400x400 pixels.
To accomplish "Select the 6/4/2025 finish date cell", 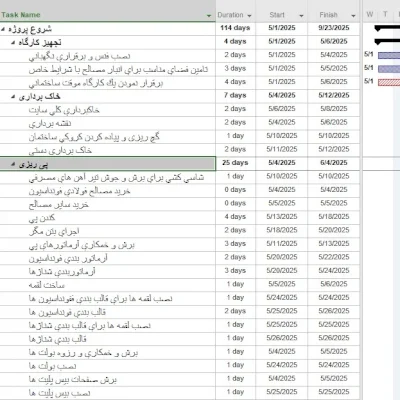I will [334, 163].
